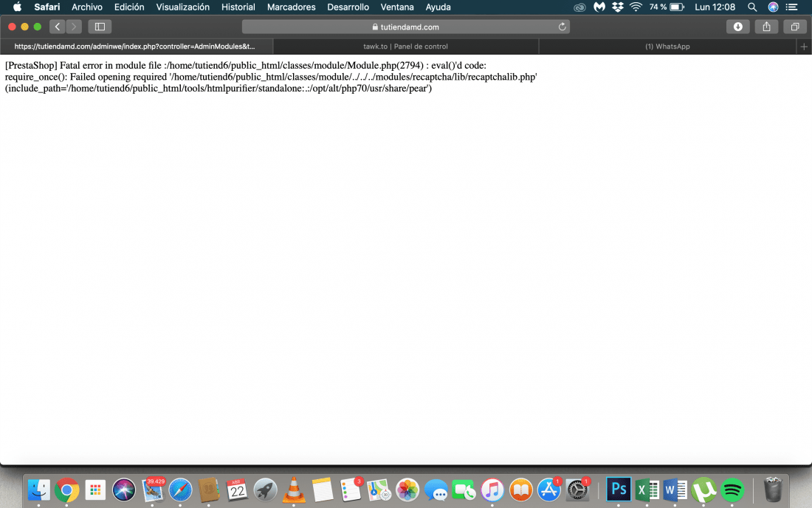This screenshot has height=508, width=812.
Task: Open the App Store in the Dock
Action: 549,490
